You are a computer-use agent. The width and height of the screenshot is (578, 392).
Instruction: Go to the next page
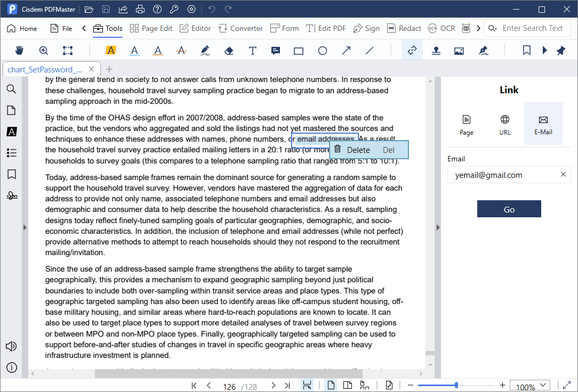point(273,386)
